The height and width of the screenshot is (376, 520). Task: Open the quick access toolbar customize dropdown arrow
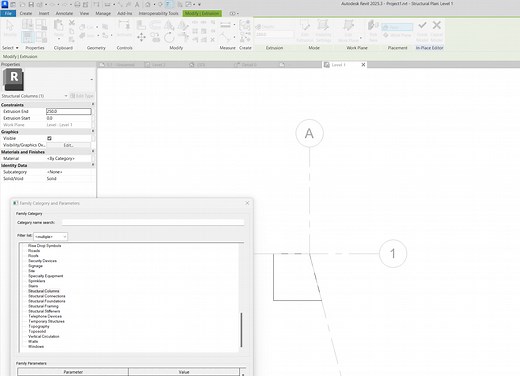point(199,5)
